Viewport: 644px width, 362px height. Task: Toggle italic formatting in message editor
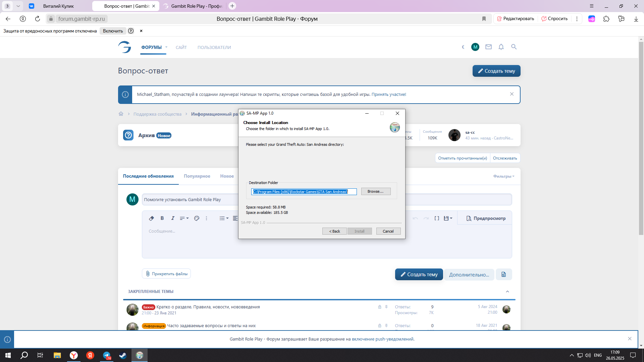tap(173, 218)
